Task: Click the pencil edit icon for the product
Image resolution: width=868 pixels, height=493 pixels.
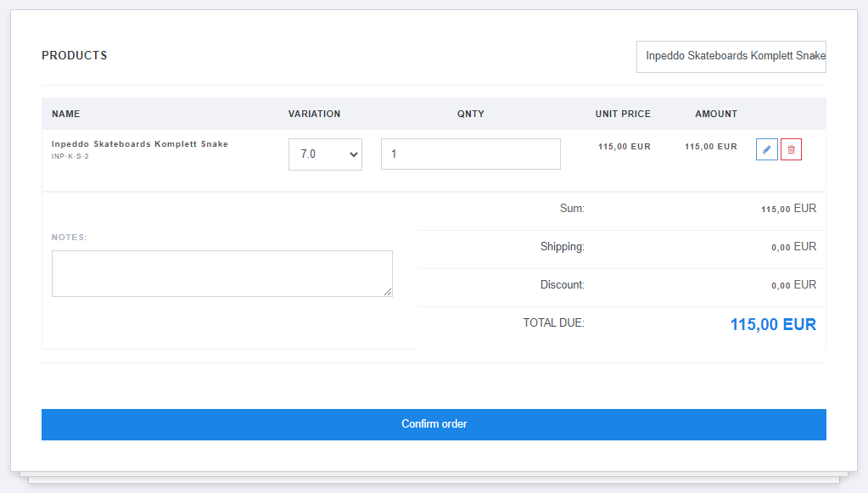Action: pos(766,149)
